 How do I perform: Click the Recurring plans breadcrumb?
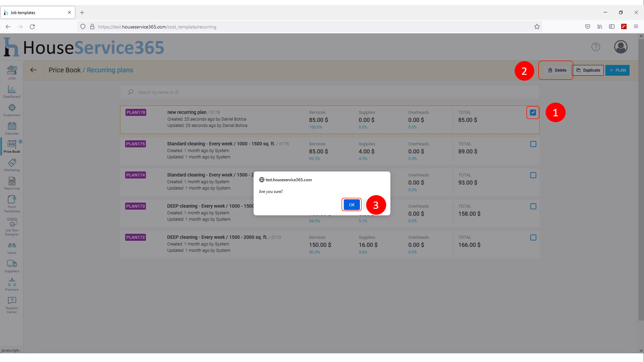pyautogui.click(x=110, y=70)
